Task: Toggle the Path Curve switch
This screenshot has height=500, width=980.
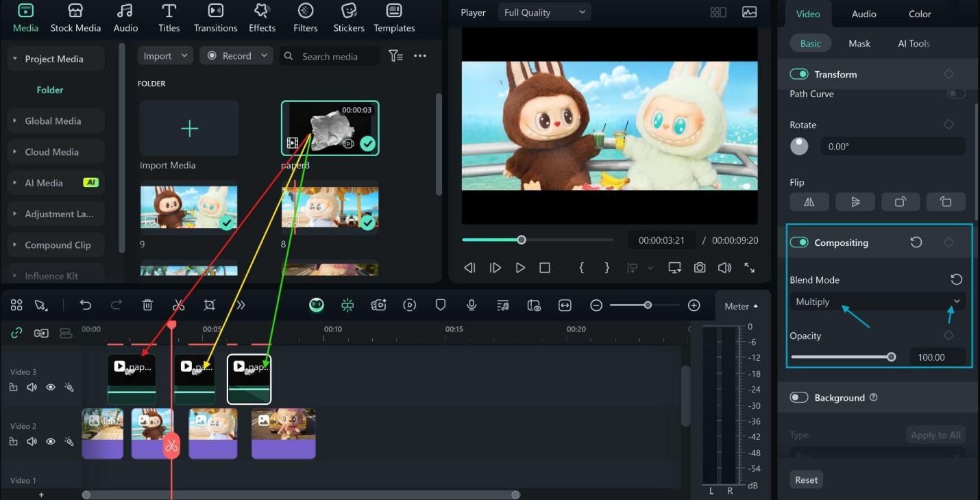Action: (x=955, y=93)
